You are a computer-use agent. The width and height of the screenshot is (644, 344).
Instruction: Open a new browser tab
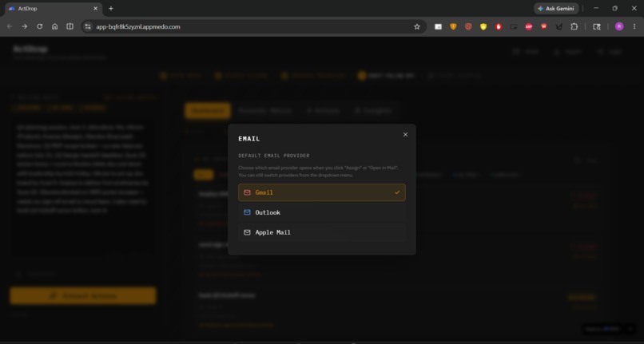[111, 8]
